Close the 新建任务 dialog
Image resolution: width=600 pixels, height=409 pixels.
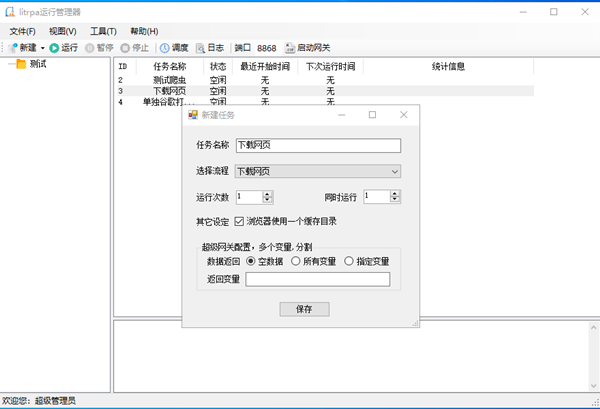click(404, 115)
